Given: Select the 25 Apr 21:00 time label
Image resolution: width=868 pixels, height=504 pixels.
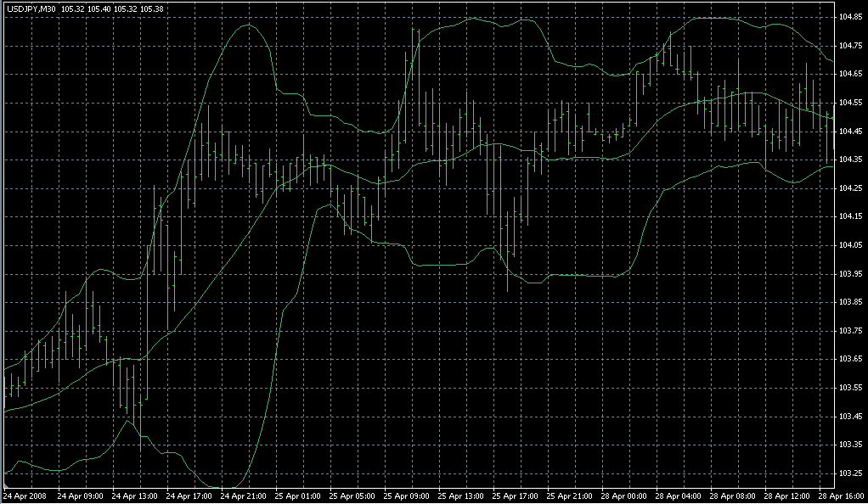Looking at the screenshot, I should click(x=572, y=495).
